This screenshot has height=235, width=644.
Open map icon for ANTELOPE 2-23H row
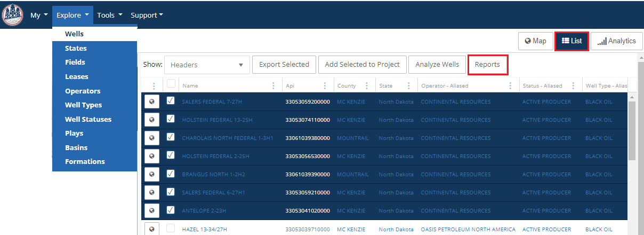tap(152, 210)
